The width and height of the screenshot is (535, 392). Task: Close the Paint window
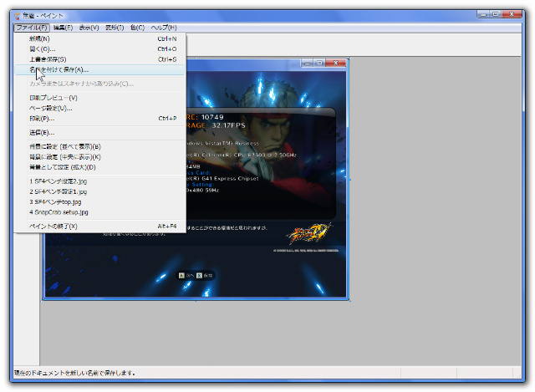[x=512, y=14]
